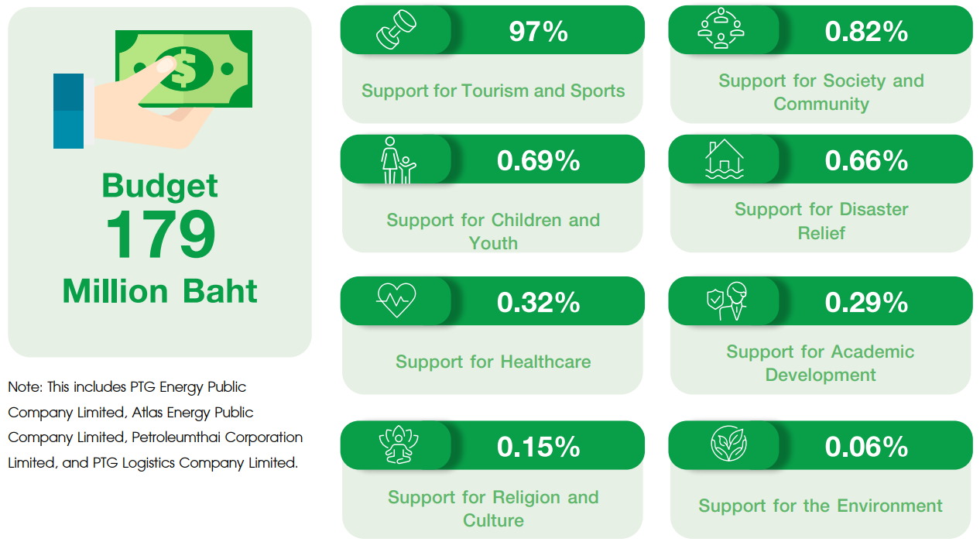Viewport: 980px width, 542px height.
Task: Click Support for Academic Development text
Action: point(821,363)
